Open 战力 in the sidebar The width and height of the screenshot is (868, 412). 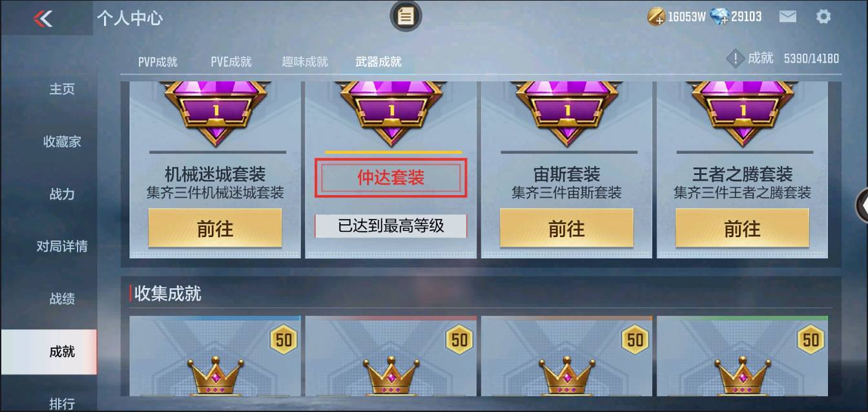[62, 194]
